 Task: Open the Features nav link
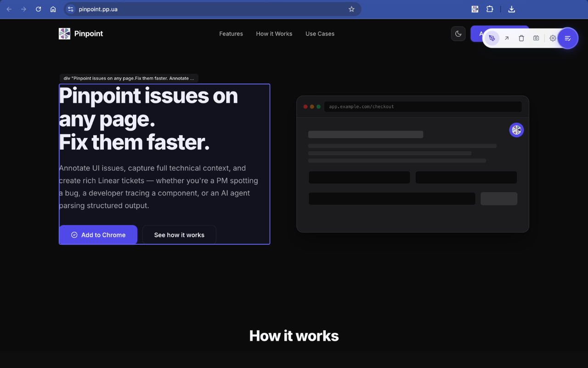[x=231, y=34]
